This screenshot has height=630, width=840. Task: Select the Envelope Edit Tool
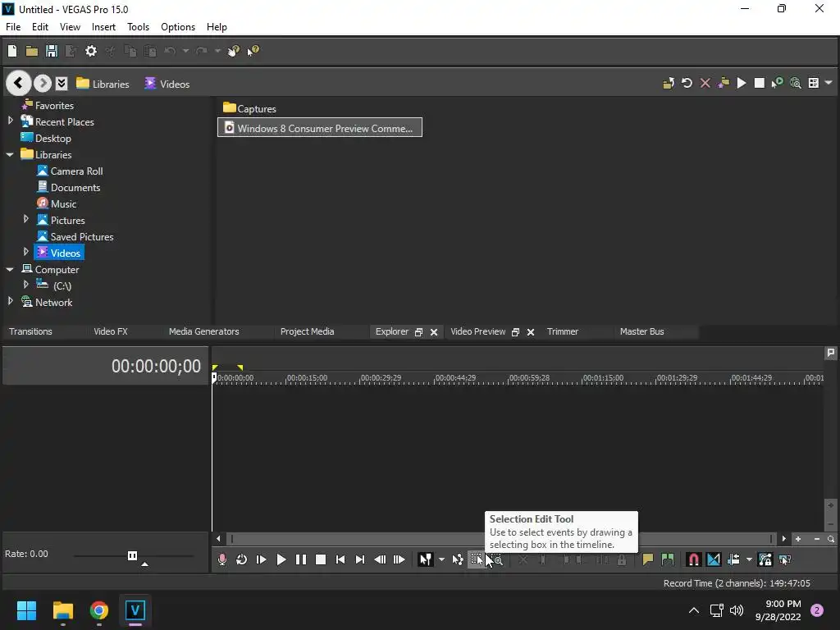[458, 559]
